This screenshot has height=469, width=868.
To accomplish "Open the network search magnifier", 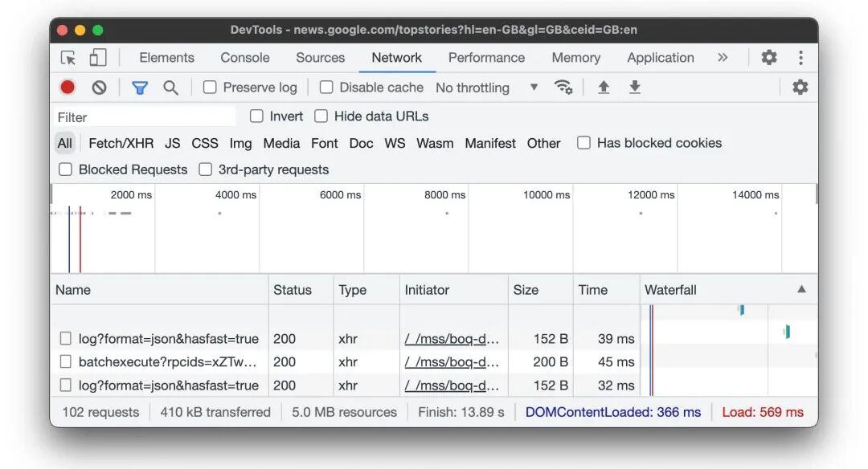I will pyautogui.click(x=170, y=88).
